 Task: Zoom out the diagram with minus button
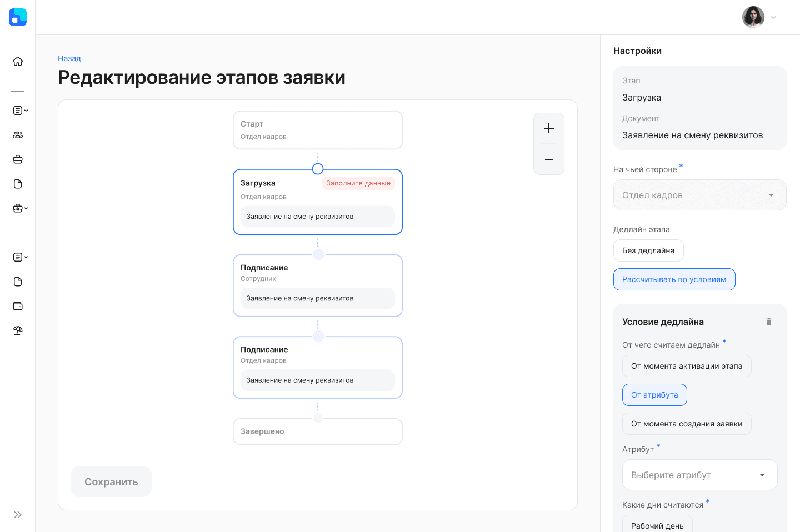point(549,159)
